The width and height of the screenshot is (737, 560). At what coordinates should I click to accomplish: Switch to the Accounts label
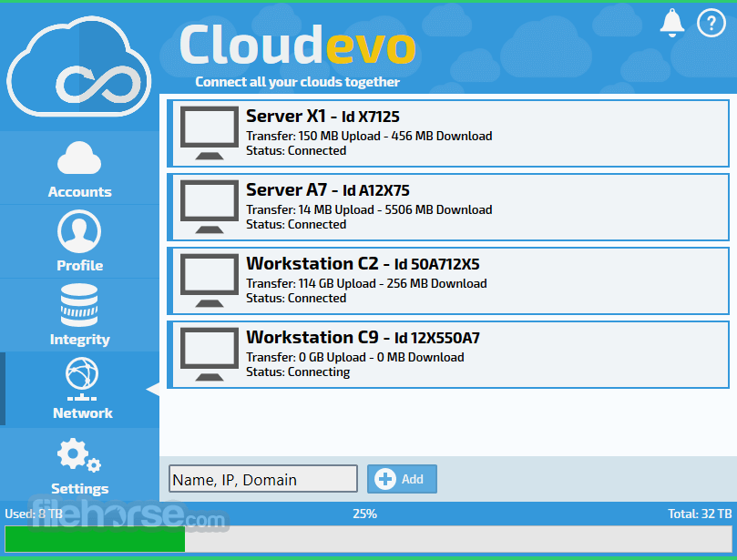click(80, 192)
